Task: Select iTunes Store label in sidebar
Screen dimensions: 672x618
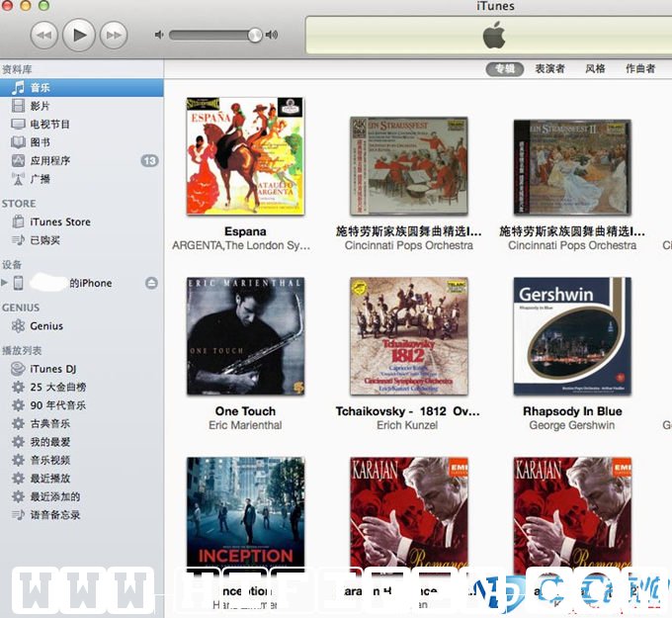Action: click(60, 222)
